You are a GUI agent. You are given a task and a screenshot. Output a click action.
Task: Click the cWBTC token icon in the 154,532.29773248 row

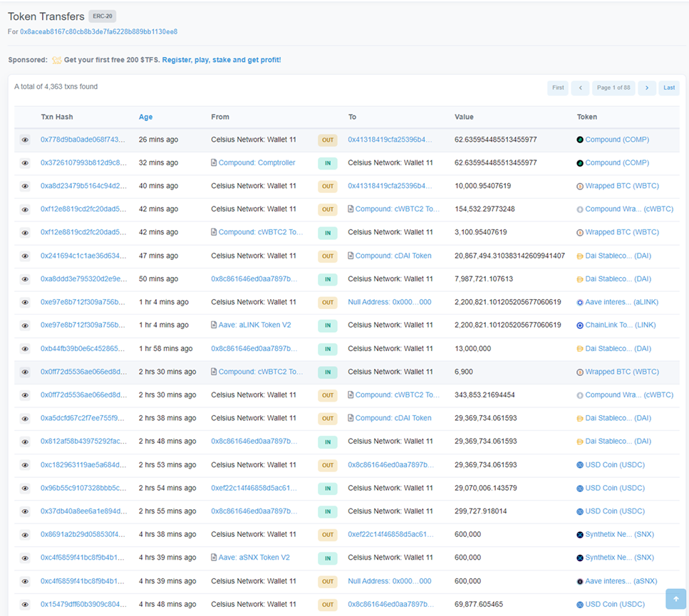pos(580,209)
